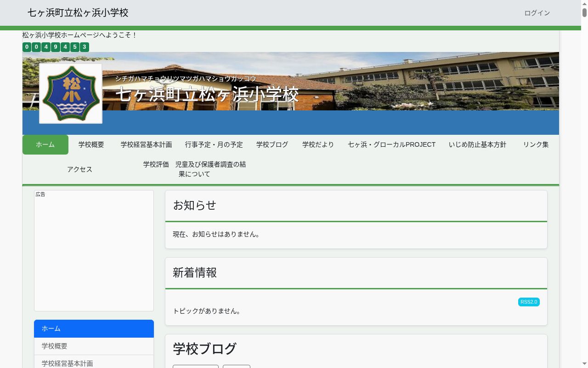
Task: Click the visitor counter digits 0049453
Action: [x=56, y=47]
